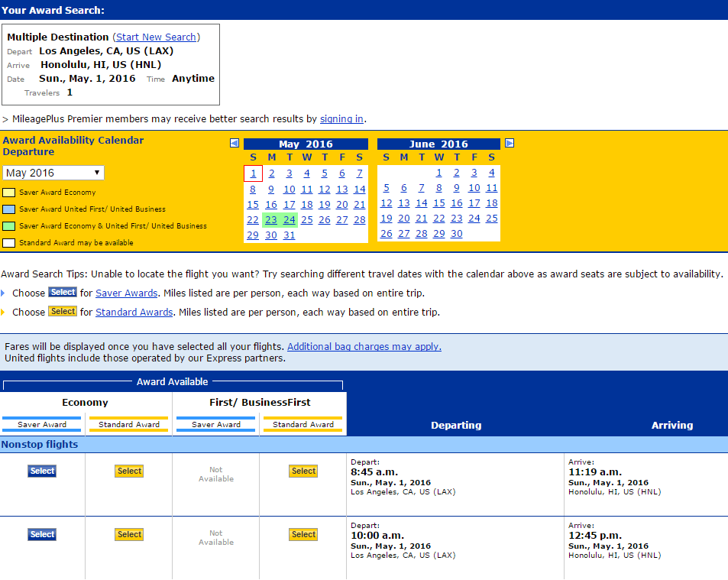The width and height of the screenshot is (728, 580).
Task: Select May 18 departure date
Action: pos(307,204)
